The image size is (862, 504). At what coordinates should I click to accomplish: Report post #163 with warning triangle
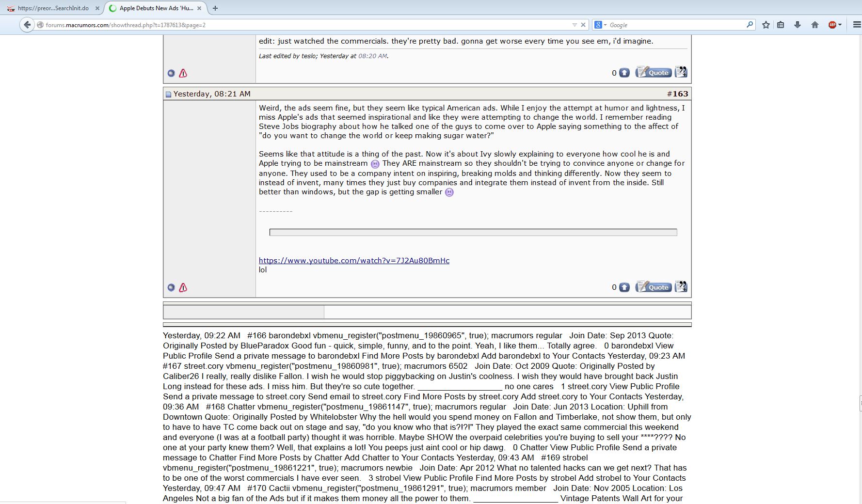[183, 288]
